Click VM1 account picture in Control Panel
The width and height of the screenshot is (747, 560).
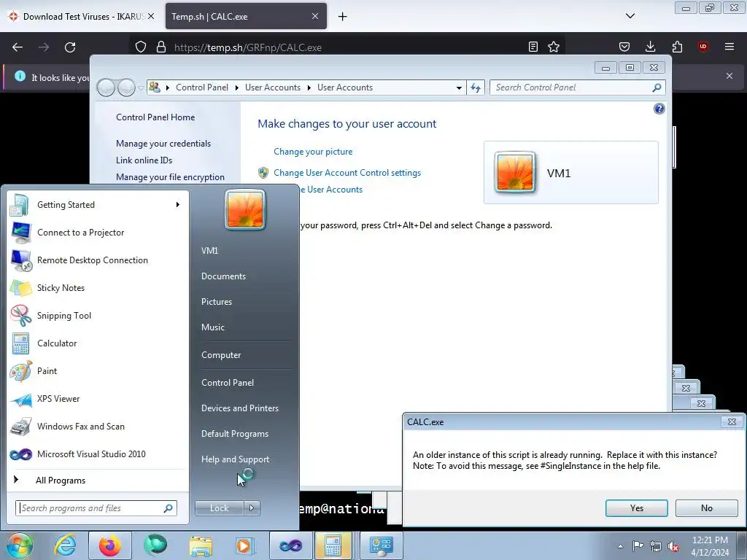pos(515,172)
